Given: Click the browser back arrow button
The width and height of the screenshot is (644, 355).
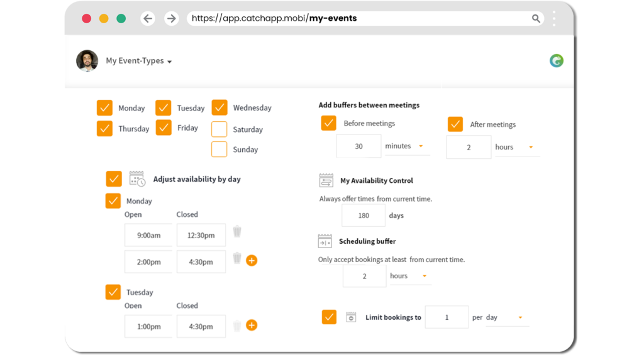Looking at the screenshot, I should [148, 18].
